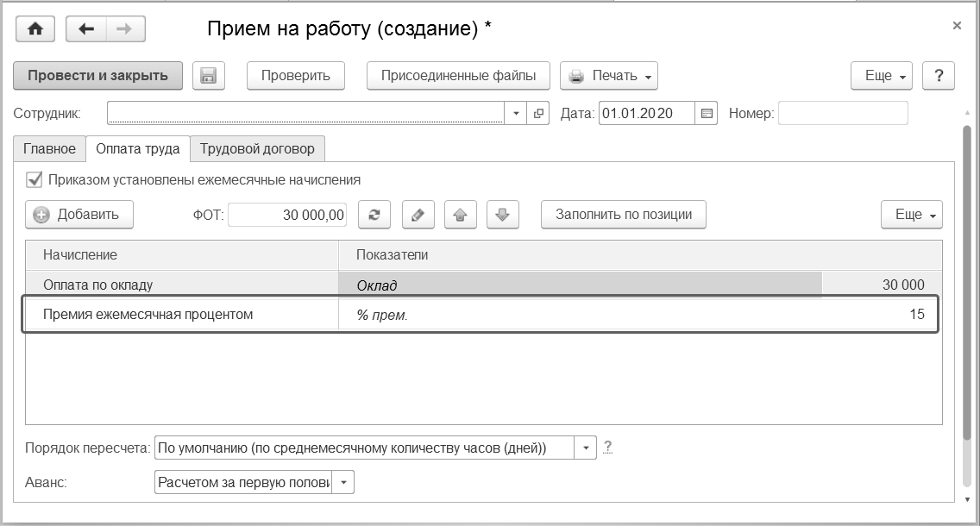This screenshot has width=980, height=526.
Task: Save document with floppy disk icon
Action: pyautogui.click(x=208, y=76)
